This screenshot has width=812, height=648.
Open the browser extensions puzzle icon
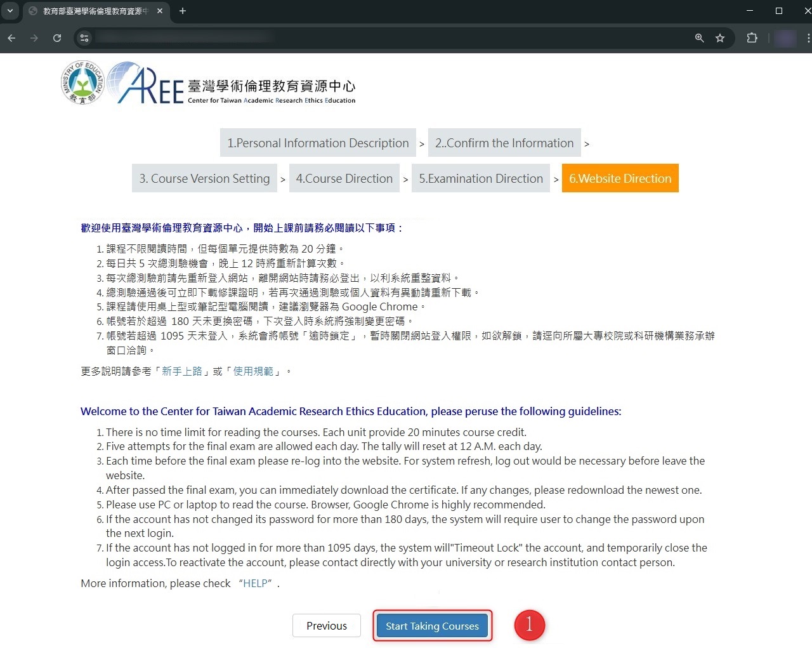coord(752,38)
